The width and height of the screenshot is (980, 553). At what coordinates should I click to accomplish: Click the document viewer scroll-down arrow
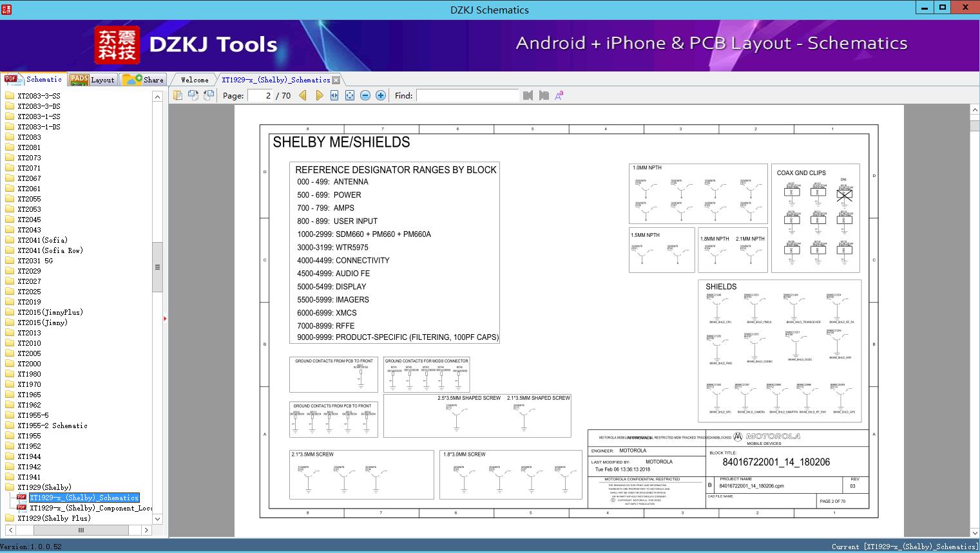click(975, 532)
